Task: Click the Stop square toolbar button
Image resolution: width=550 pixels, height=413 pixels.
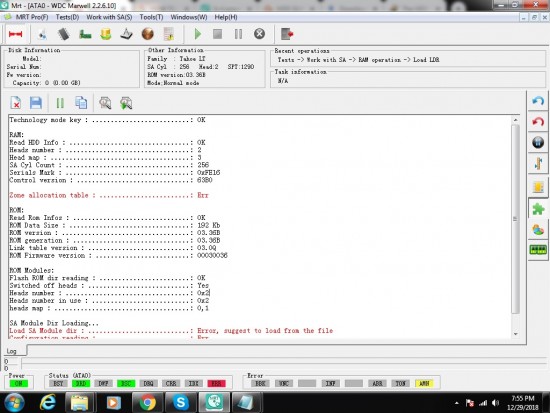Action: point(217,34)
